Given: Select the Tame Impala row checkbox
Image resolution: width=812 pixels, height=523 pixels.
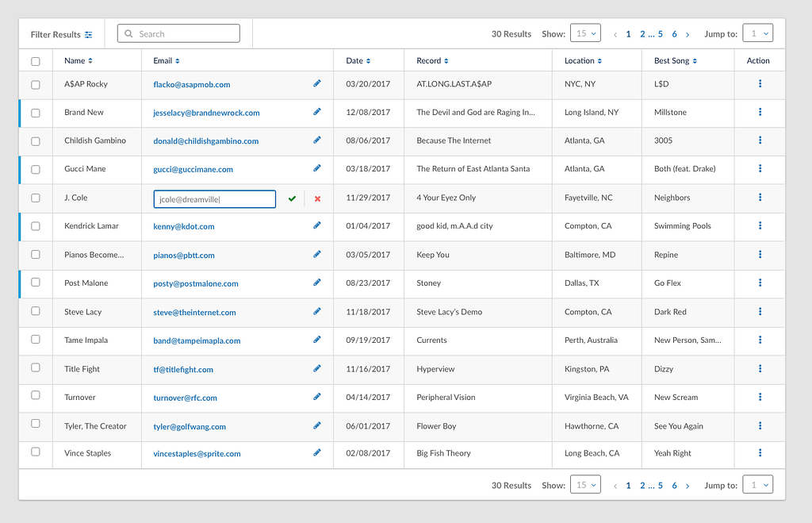Looking at the screenshot, I should pos(36,340).
